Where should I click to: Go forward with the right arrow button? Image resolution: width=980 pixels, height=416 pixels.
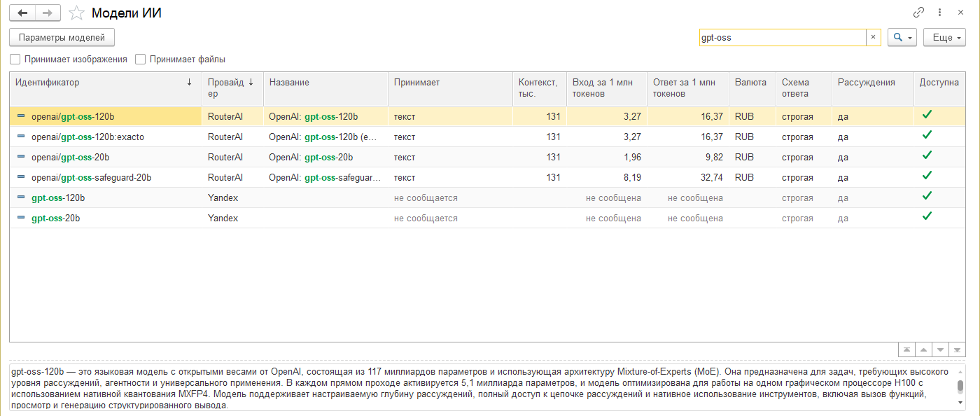48,13
